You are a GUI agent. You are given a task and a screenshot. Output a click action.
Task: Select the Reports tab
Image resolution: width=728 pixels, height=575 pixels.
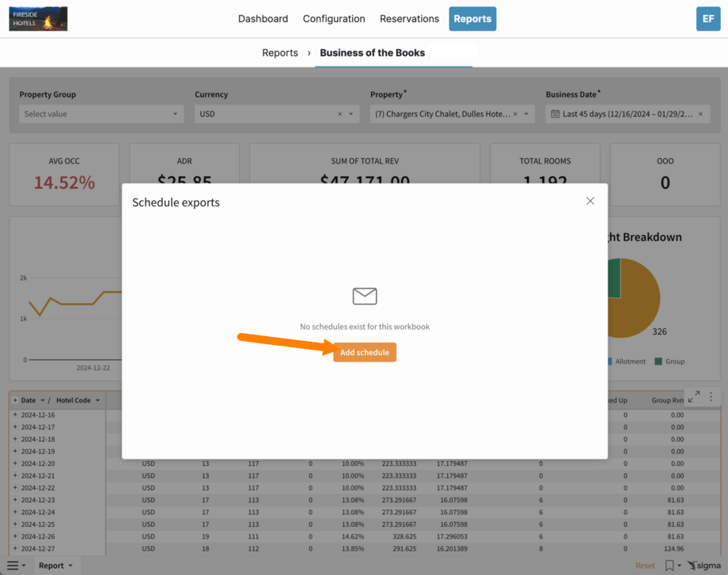(472, 19)
